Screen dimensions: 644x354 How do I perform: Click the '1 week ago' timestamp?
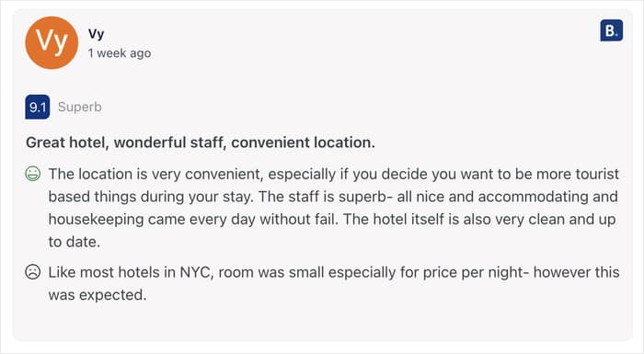[x=120, y=53]
